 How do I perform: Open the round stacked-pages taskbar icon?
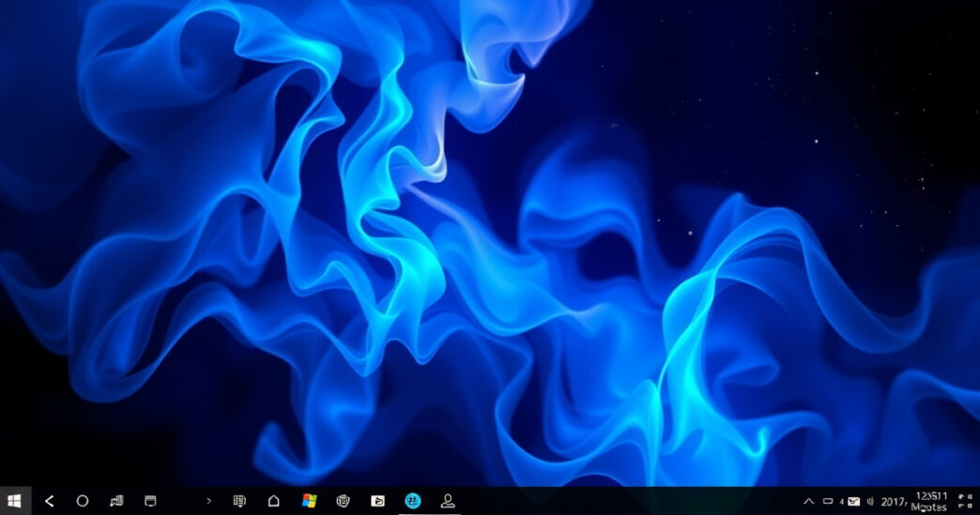[x=343, y=501]
